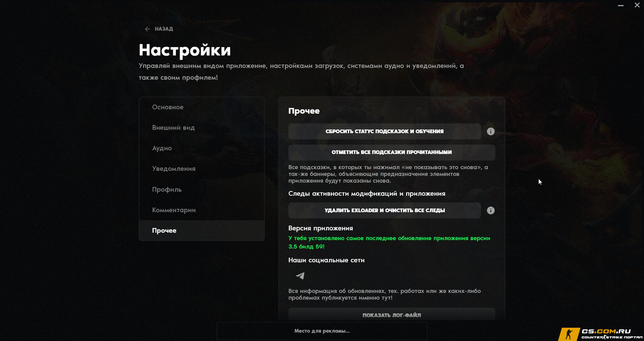Show info about deleting ExLoader traces
The image size is (644, 341).
pos(491,211)
